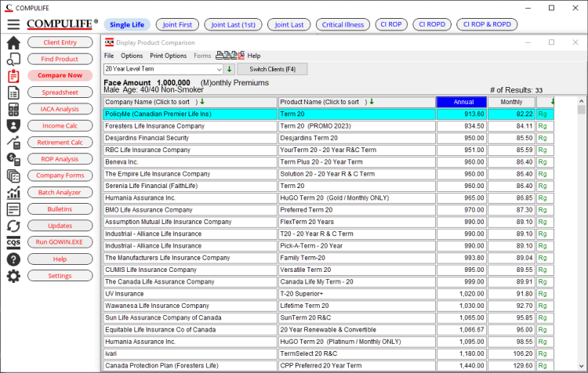The height and width of the screenshot is (373, 588).
Task: Click product Preferred Term 20
Action: pos(307,210)
